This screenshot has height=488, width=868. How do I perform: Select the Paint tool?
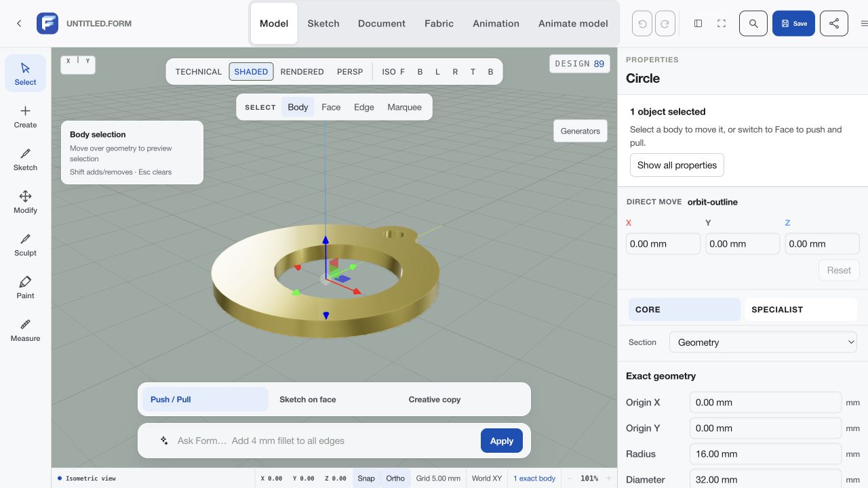pyautogui.click(x=25, y=287)
